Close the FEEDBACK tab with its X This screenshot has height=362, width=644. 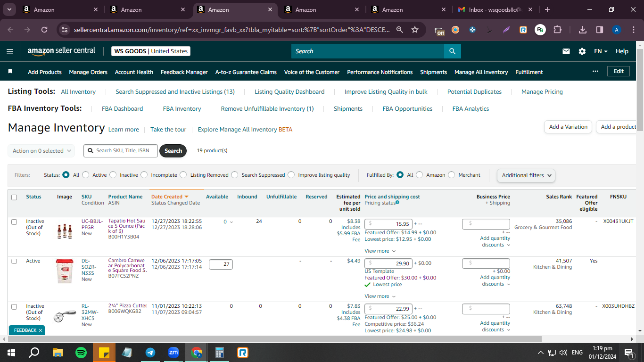tap(41, 330)
